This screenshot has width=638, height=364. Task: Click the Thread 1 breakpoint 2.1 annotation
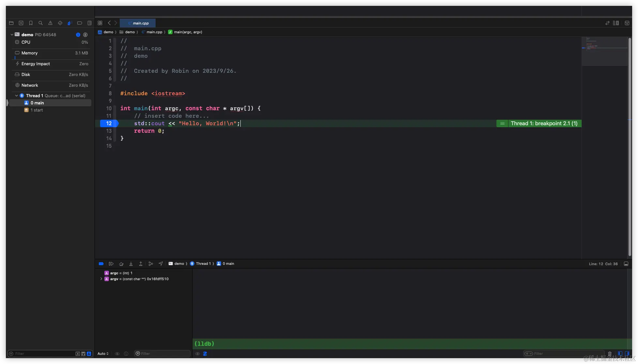point(544,123)
